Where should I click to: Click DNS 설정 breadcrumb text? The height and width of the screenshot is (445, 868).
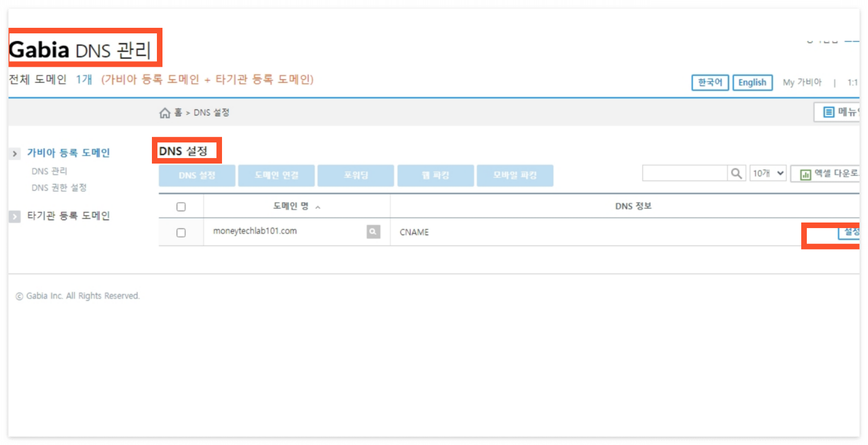pos(211,113)
